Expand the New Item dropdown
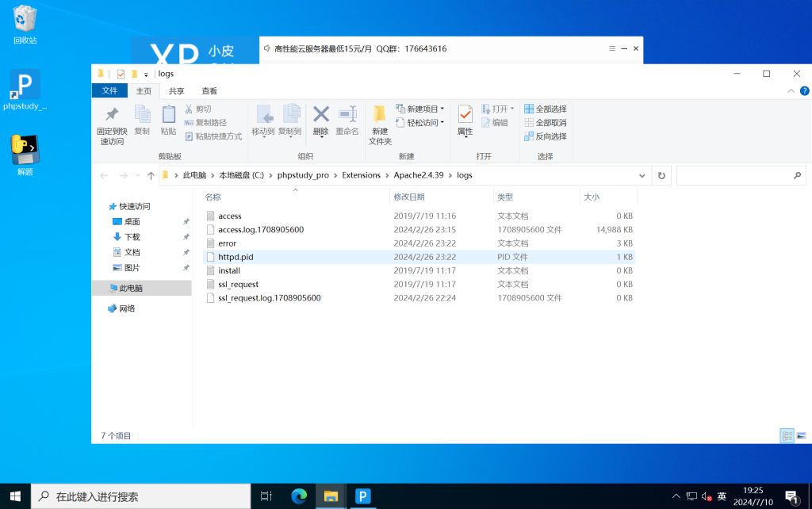The width and height of the screenshot is (812, 509). pyautogui.click(x=420, y=109)
